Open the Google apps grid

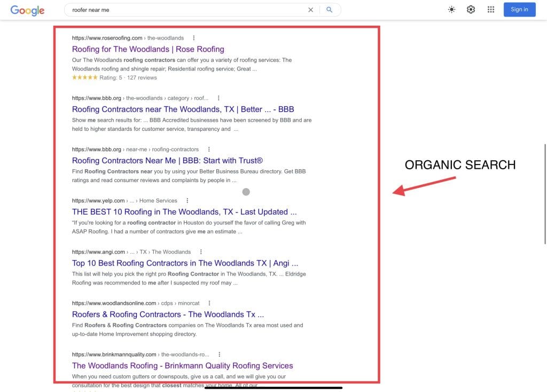coord(490,9)
